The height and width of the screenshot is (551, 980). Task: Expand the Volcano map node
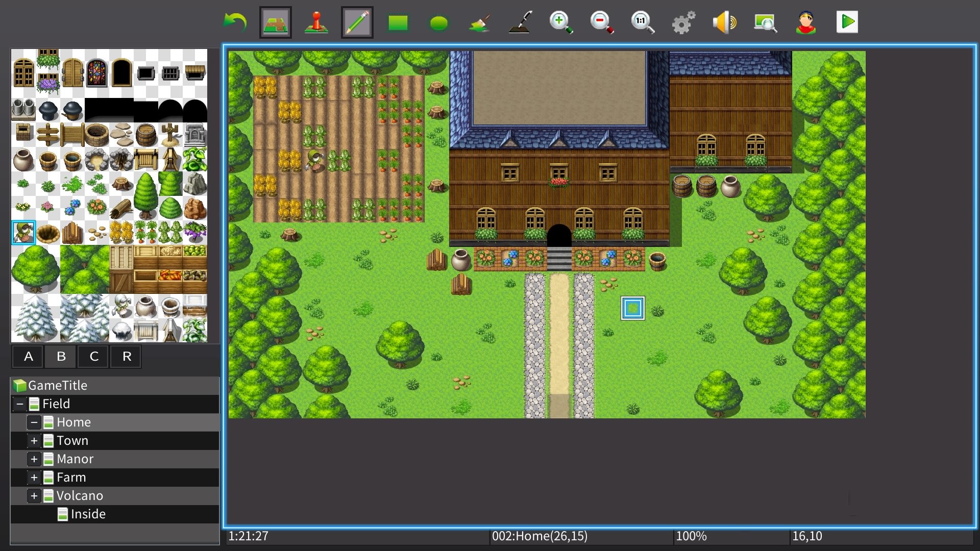(34, 495)
